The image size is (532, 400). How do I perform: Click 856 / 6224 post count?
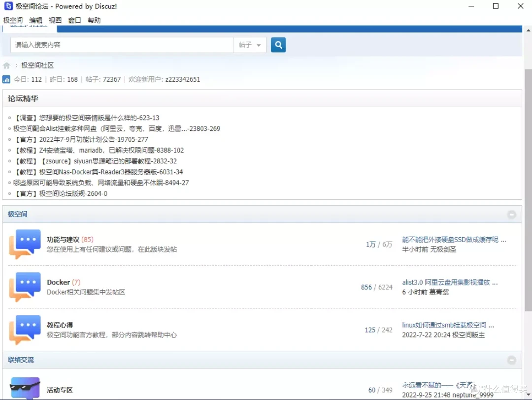point(377,287)
